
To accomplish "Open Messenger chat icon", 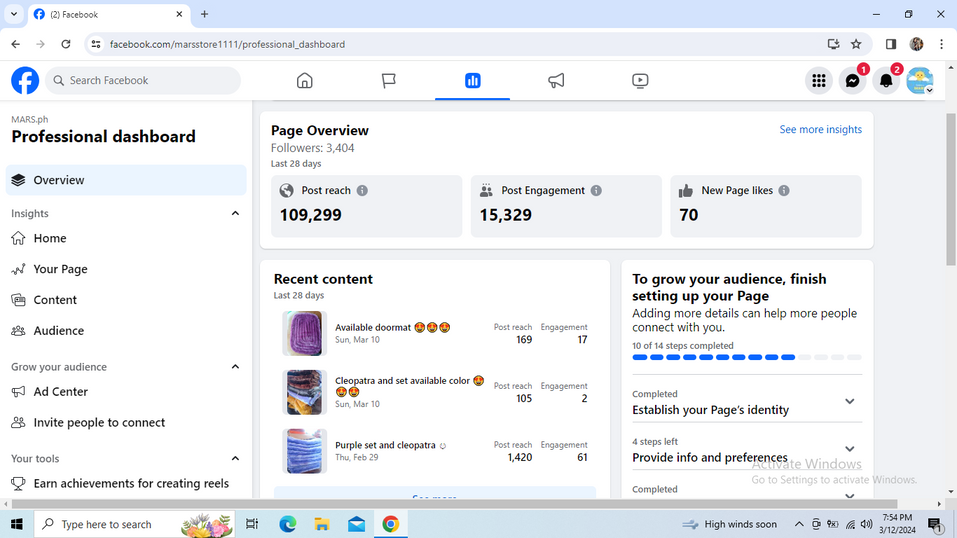I will pos(852,81).
